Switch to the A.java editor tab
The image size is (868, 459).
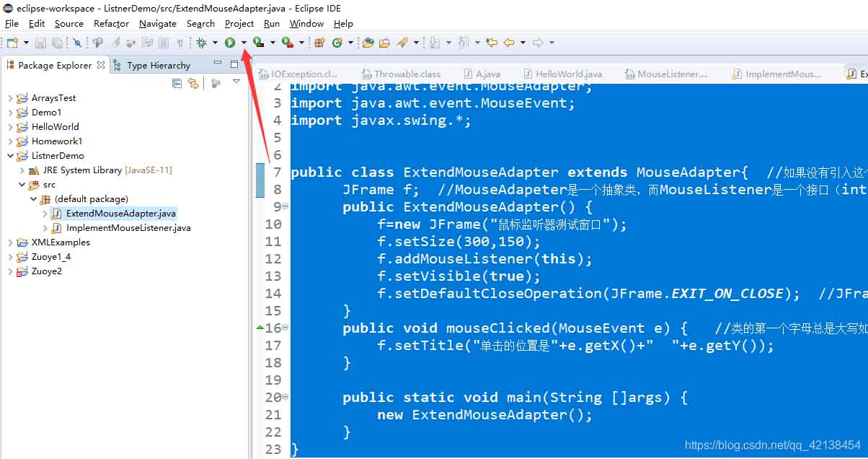tap(482, 74)
